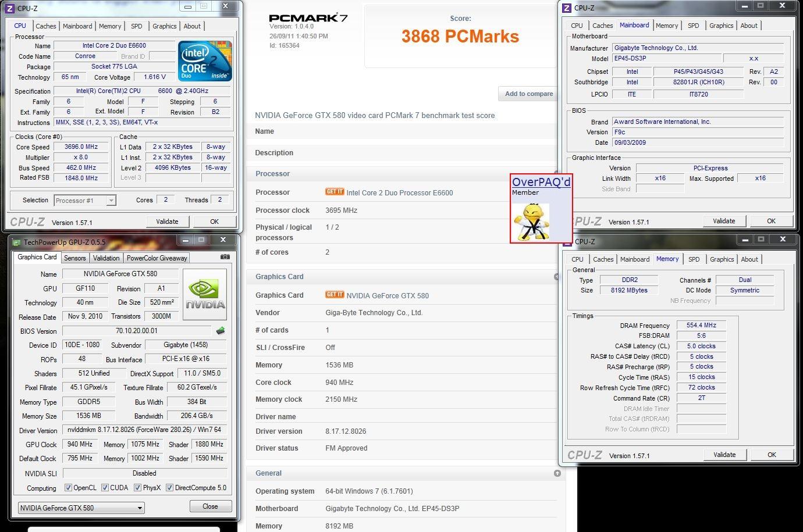803x532 pixels.
Task: Click the FSB:DRAM 5:6 value
Action: (x=701, y=336)
